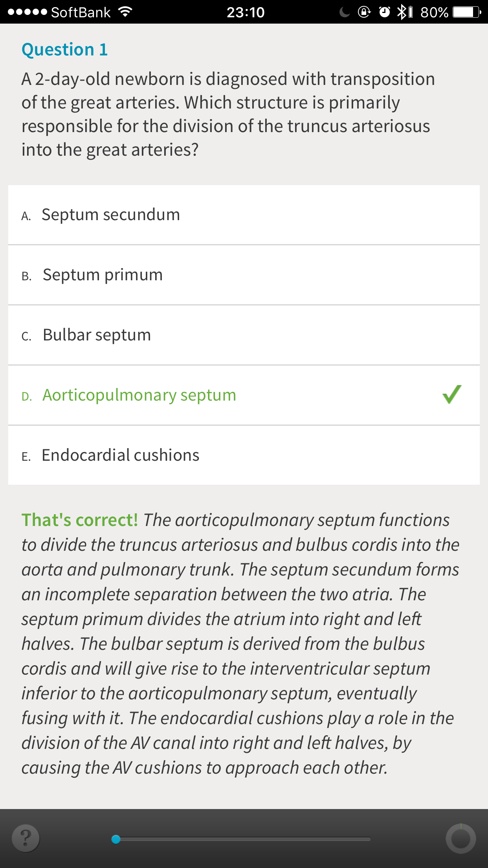Tap the status bar clock showing 23:10

(x=246, y=12)
